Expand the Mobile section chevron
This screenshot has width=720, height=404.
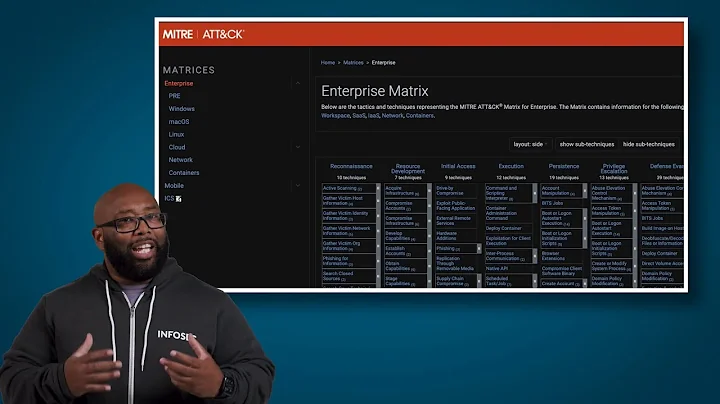point(298,185)
